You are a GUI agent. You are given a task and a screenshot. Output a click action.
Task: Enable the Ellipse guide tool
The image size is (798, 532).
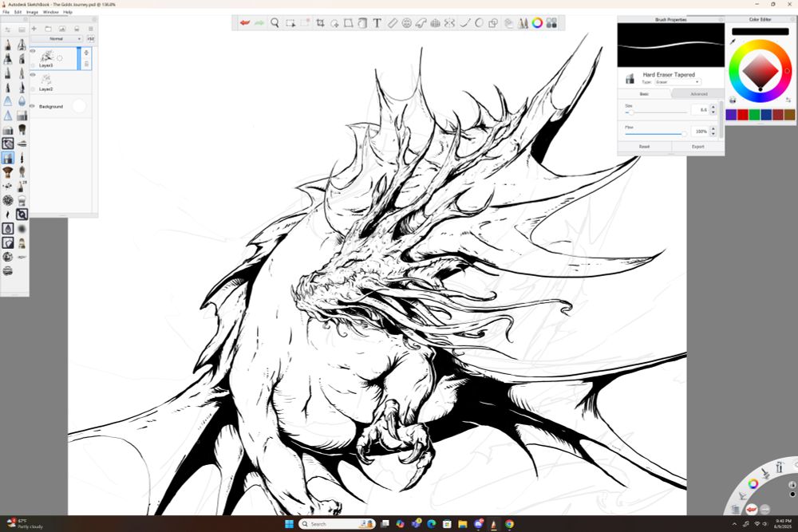[407, 23]
